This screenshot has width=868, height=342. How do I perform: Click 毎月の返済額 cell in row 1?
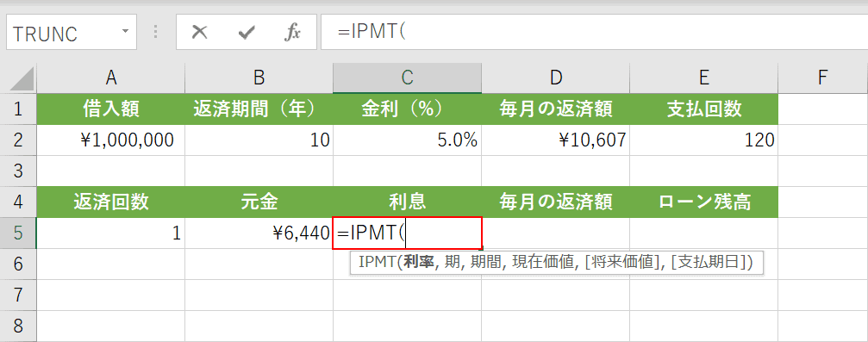tap(556, 109)
